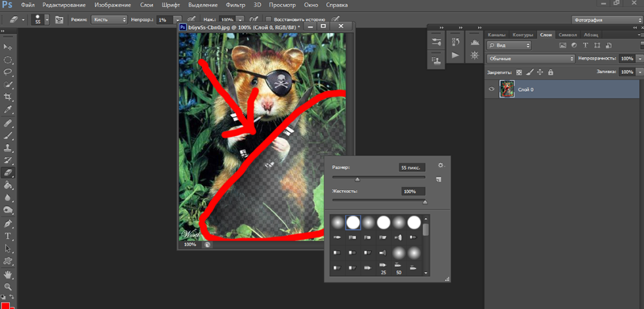Toggle lock all padlock icon

(551, 72)
